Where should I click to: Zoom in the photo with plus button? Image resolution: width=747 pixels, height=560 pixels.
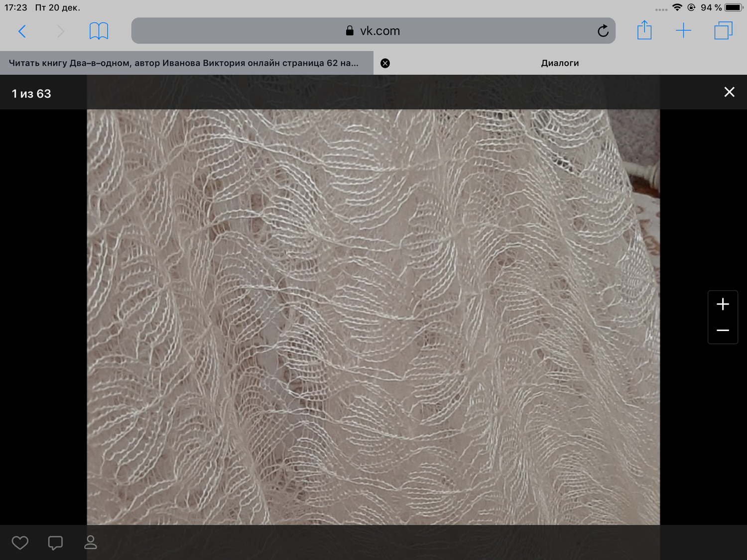pos(723,304)
